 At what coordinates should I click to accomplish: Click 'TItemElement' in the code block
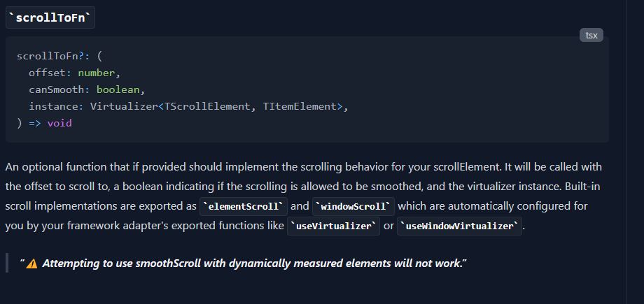(x=300, y=107)
